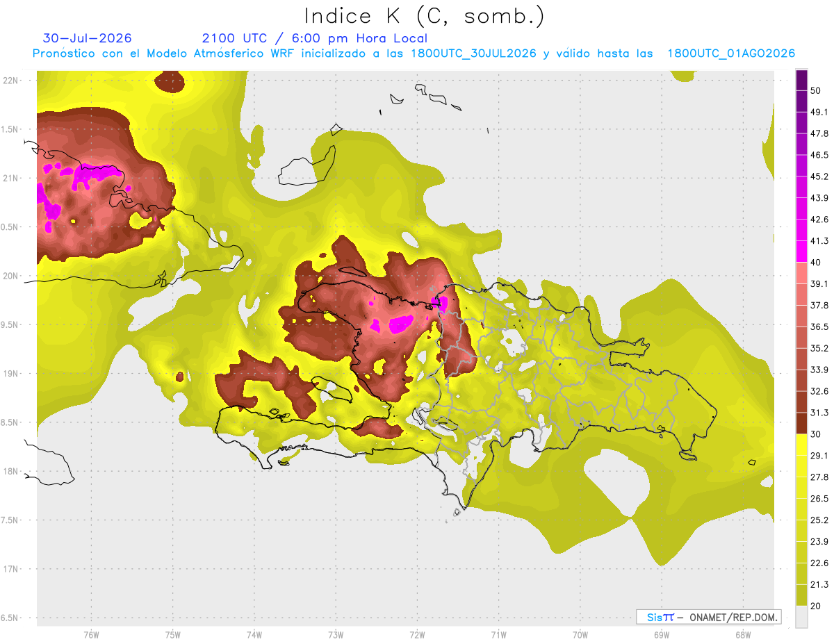The width and height of the screenshot is (834, 644).
Task: Click the '2100 UTC / 6:00 pm Hora Local' text
Action: coord(315,38)
